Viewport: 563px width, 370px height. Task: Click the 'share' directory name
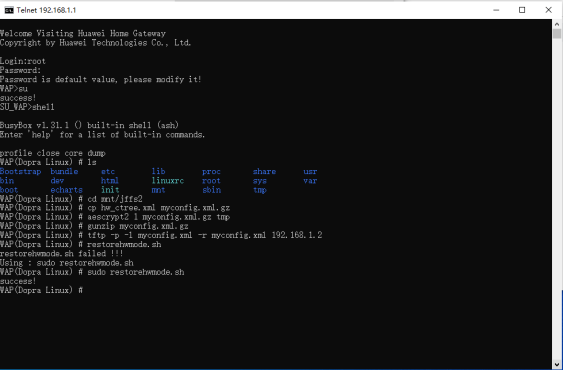[x=264, y=171]
